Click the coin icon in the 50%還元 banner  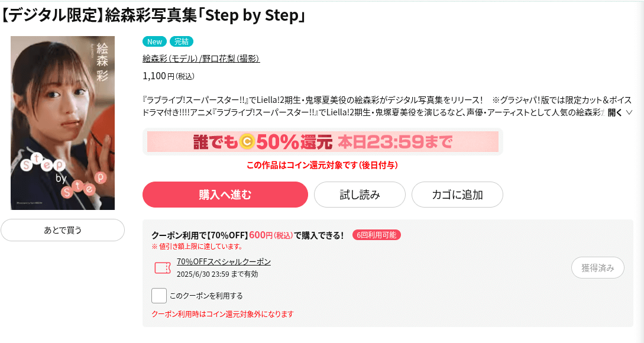tap(247, 142)
